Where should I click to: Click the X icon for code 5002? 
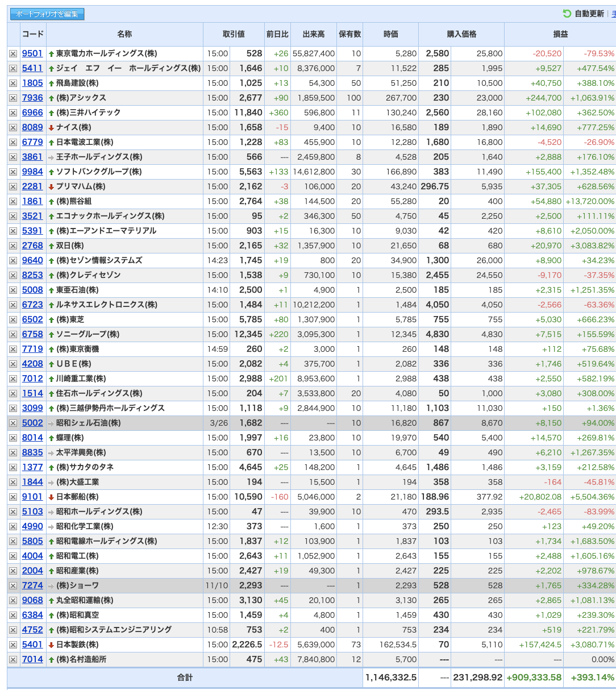pyautogui.click(x=13, y=423)
